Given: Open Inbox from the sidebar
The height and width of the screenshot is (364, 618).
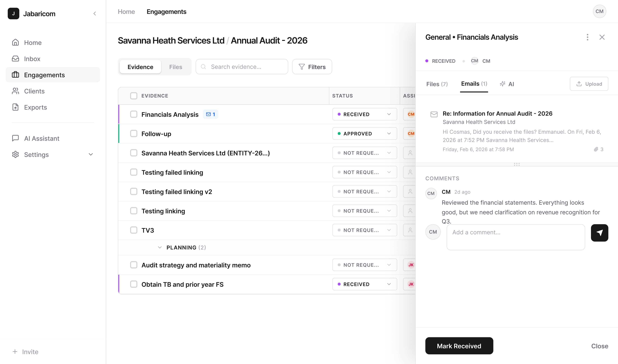Looking at the screenshot, I should click(32, 59).
